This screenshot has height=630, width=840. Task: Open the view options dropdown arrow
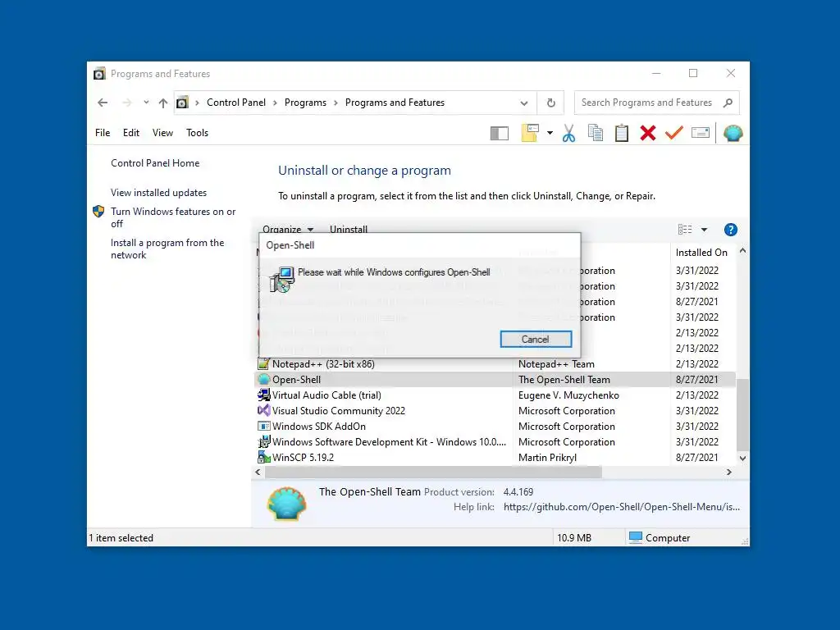[705, 230]
